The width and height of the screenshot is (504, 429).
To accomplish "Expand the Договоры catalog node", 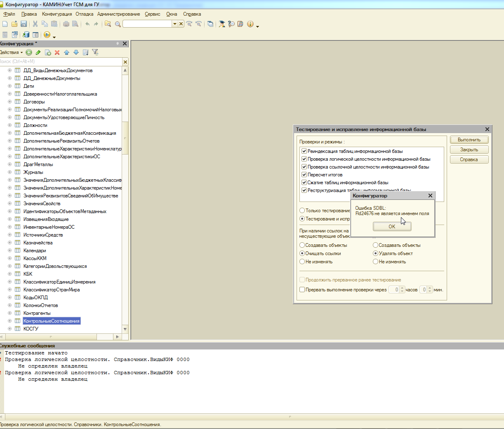I will click(x=9, y=102).
